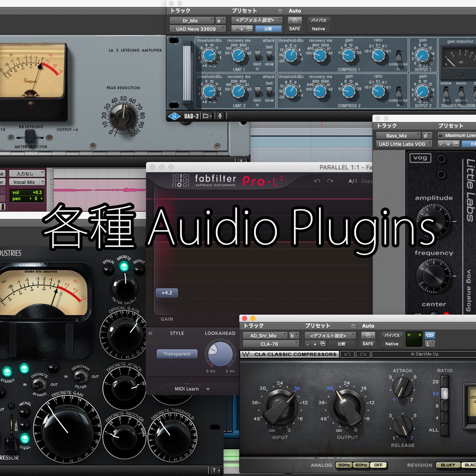
Task: Click the Peak Reduction knob on the LA-2
Action: click(123, 117)
